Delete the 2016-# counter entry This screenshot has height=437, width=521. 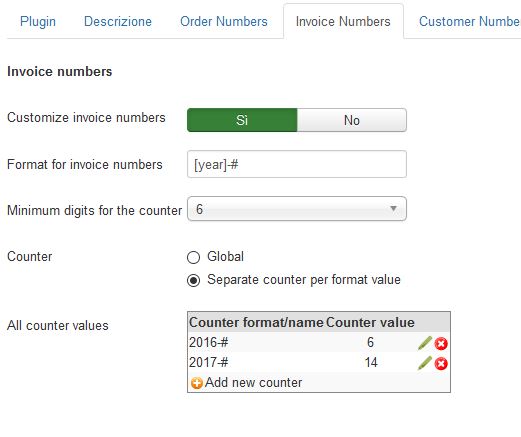click(441, 344)
